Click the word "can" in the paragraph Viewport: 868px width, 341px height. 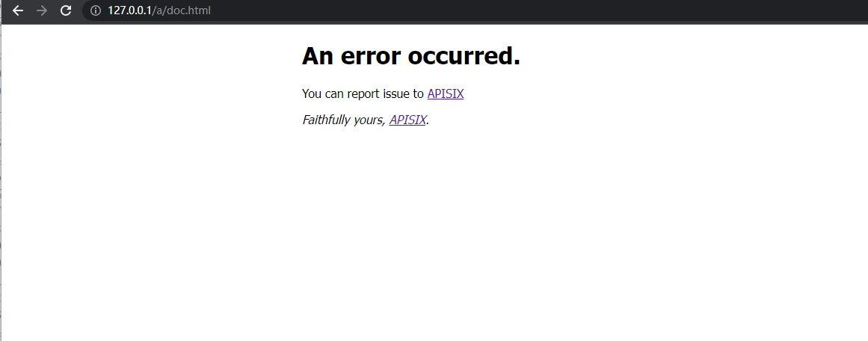(x=334, y=95)
